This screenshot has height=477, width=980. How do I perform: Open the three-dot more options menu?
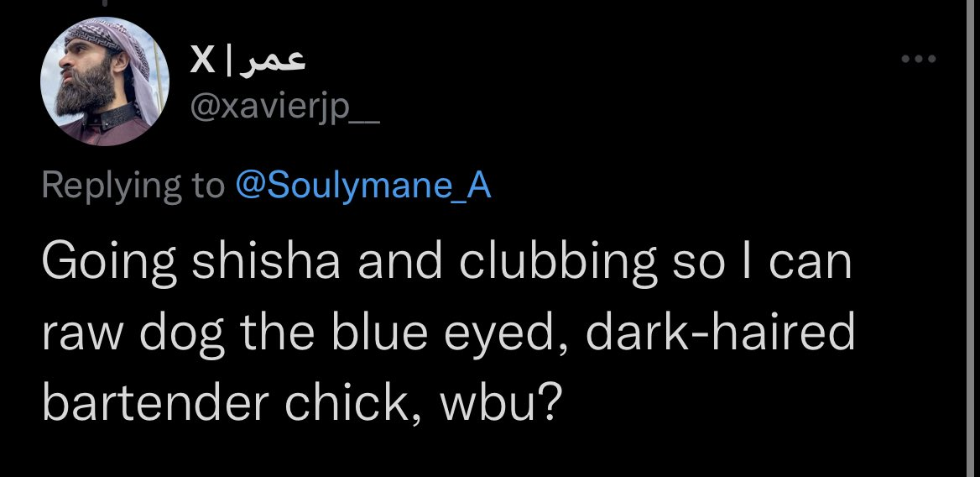919,60
